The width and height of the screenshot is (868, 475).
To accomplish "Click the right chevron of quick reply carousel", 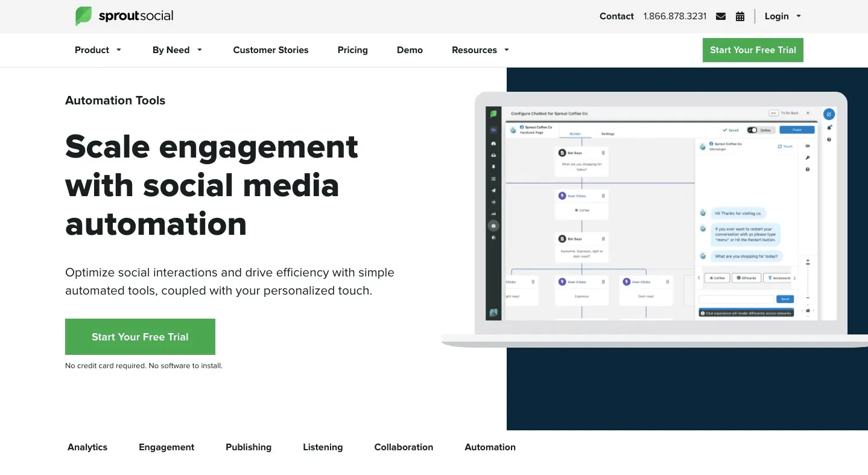I will 794,278.
